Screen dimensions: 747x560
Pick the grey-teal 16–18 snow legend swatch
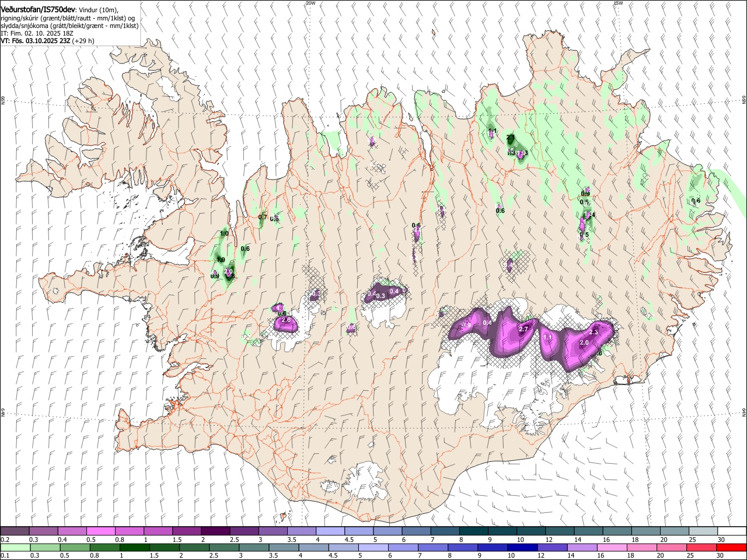(616, 531)
